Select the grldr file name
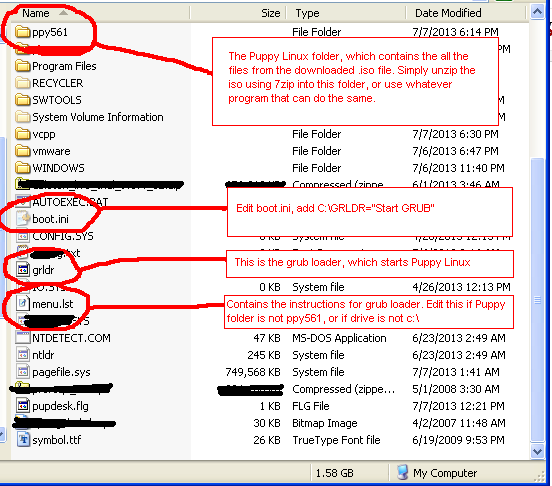The height and width of the screenshot is (486, 552). (x=43, y=270)
